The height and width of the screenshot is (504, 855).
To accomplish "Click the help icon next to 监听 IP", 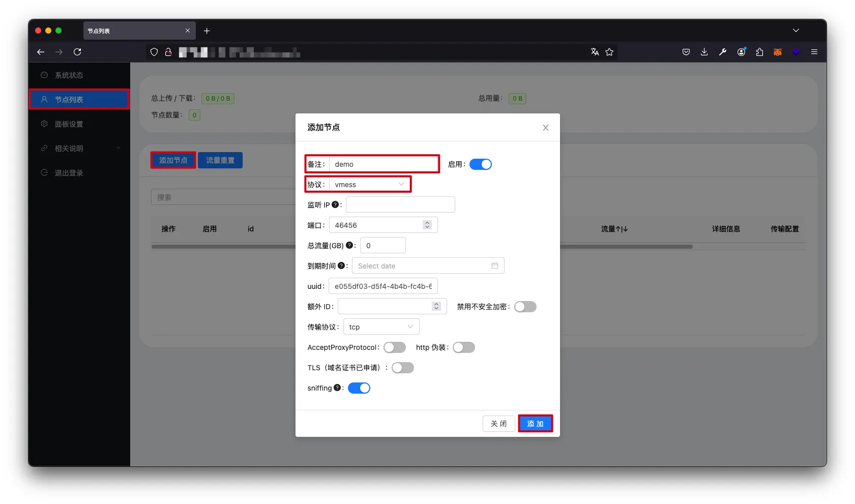I will pos(335,205).
